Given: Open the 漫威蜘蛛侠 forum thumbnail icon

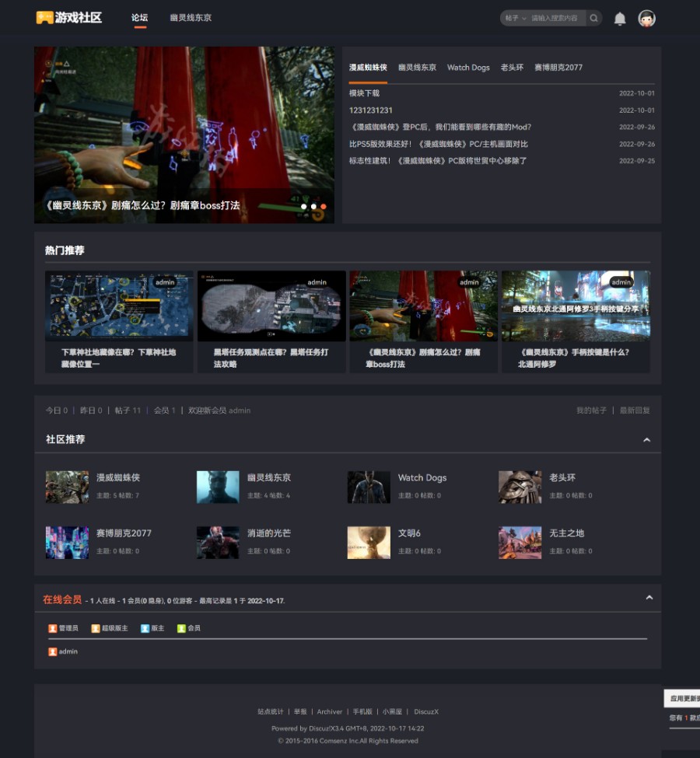Looking at the screenshot, I should pyautogui.click(x=67, y=487).
